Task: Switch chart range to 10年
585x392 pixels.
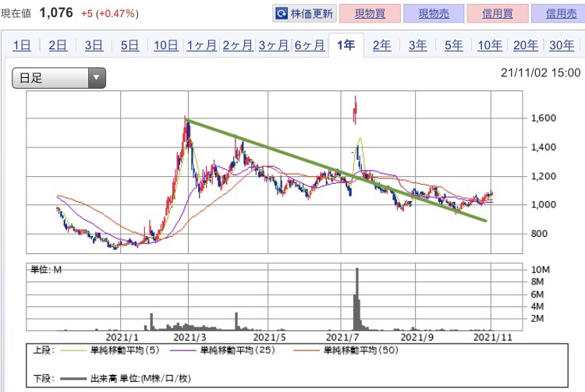Action: tap(490, 45)
